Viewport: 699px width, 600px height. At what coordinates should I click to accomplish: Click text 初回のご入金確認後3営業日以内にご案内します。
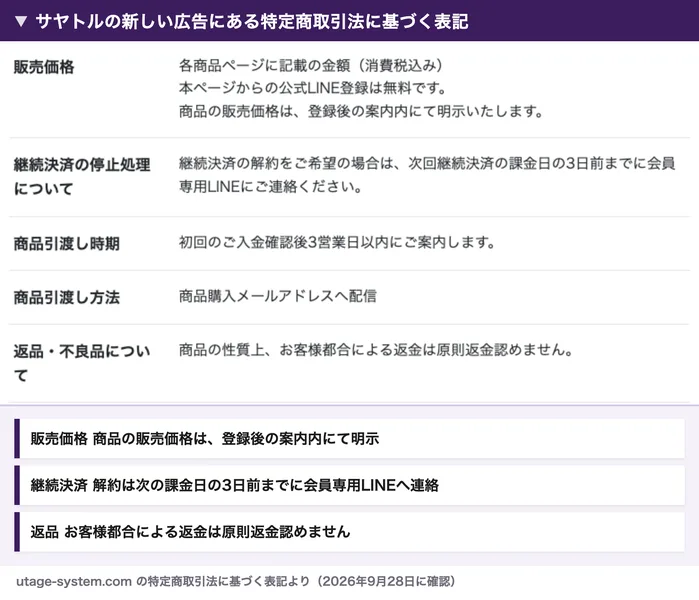pyautogui.click(x=337, y=242)
